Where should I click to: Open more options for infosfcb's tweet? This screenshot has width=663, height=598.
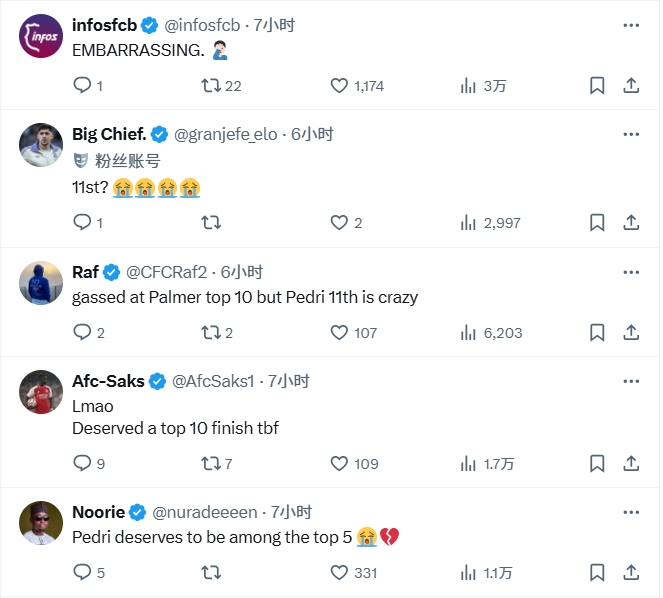point(631,25)
